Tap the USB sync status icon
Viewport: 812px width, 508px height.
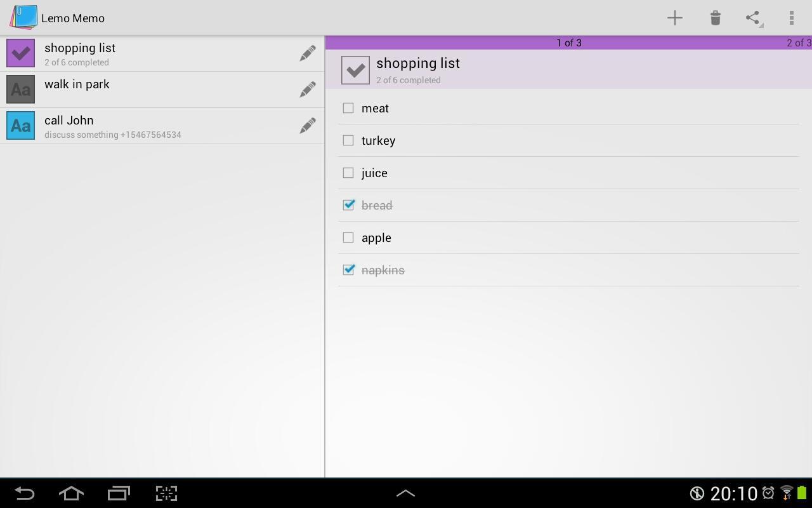point(697,493)
